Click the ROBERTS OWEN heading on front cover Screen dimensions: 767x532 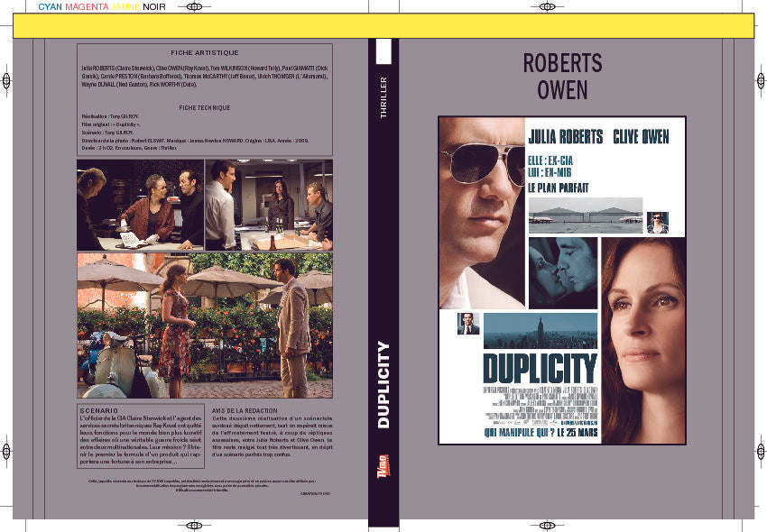(x=562, y=76)
